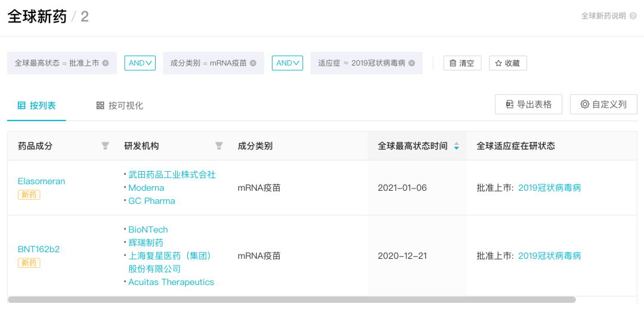Open the 上海复星医药（集团）股份有限公司 link
Viewport: 644px width, 310px height.
[x=171, y=262]
